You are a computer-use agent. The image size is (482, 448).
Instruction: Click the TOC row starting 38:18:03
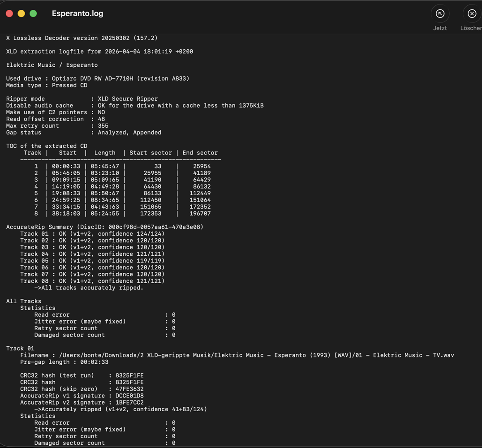tap(122, 214)
